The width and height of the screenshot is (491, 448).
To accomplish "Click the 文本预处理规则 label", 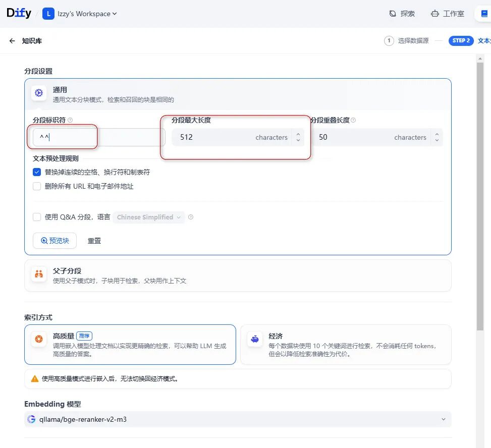I will coord(56,158).
